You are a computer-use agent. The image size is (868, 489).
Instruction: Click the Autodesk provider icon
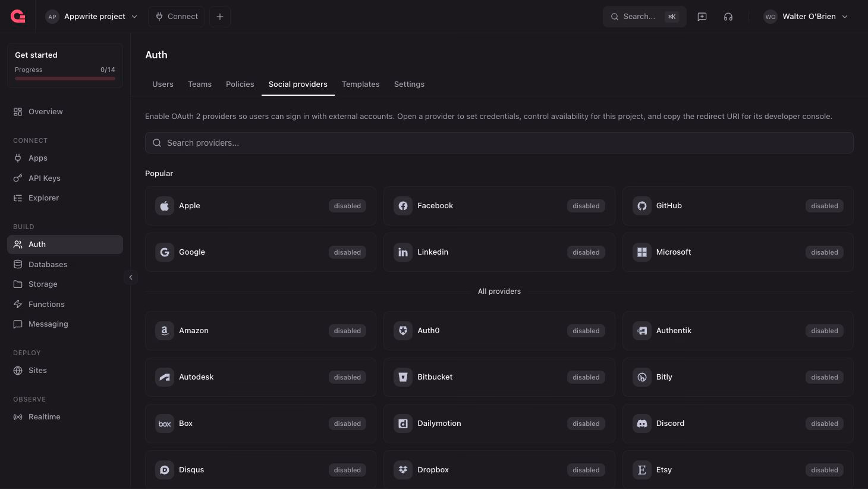point(165,377)
